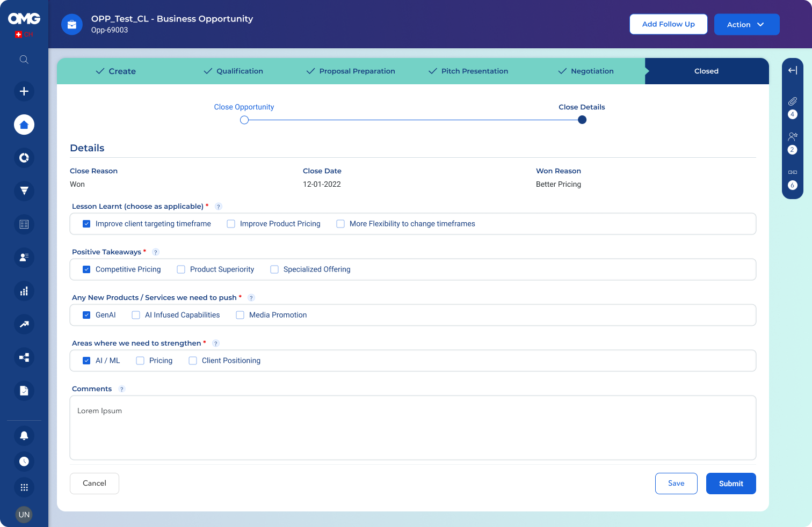812x527 pixels.
Task: Show help tooltip for Lesson Learnt
Action: click(x=219, y=207)
